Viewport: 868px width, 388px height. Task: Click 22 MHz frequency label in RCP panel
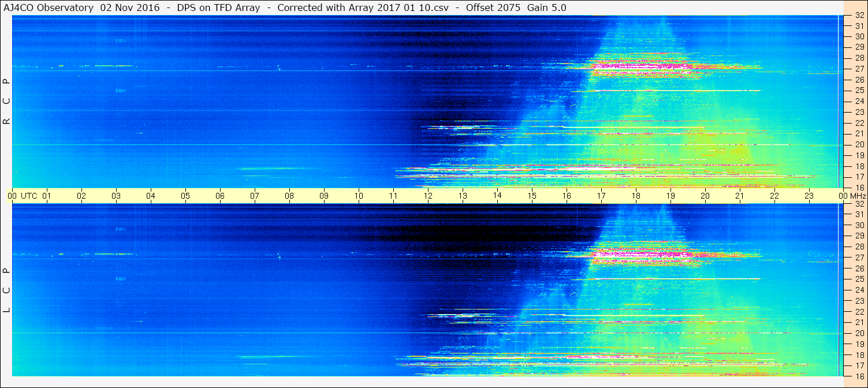(859, 124)
